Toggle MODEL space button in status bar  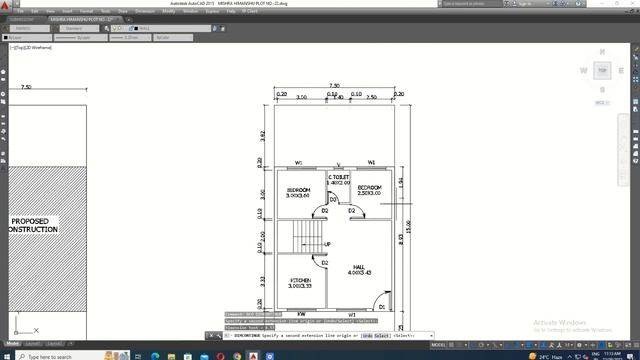[439, 345]
